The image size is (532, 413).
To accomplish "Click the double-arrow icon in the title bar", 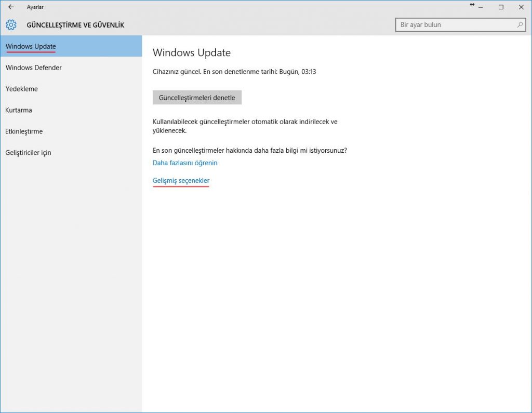I will (x=472, y=5).
